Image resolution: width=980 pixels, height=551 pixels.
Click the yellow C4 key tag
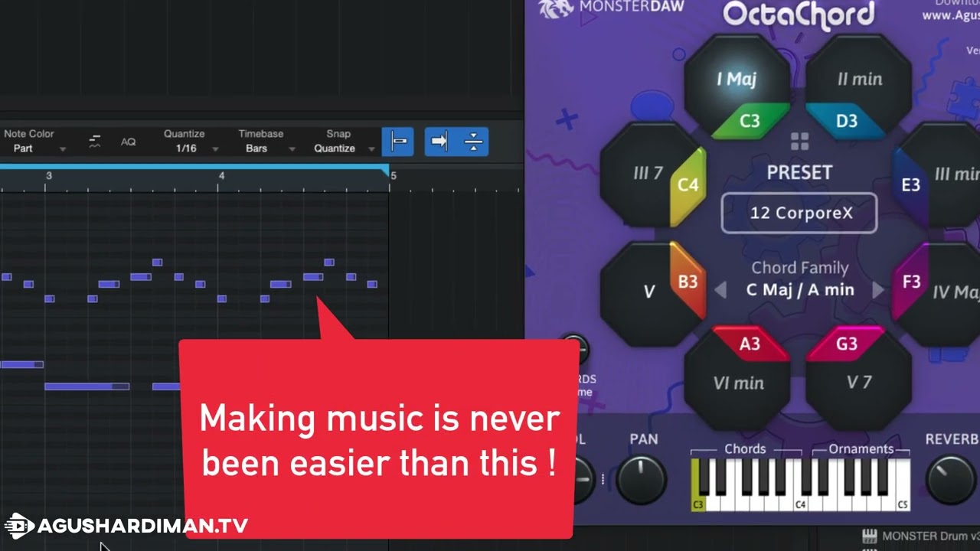click(688, 185)
